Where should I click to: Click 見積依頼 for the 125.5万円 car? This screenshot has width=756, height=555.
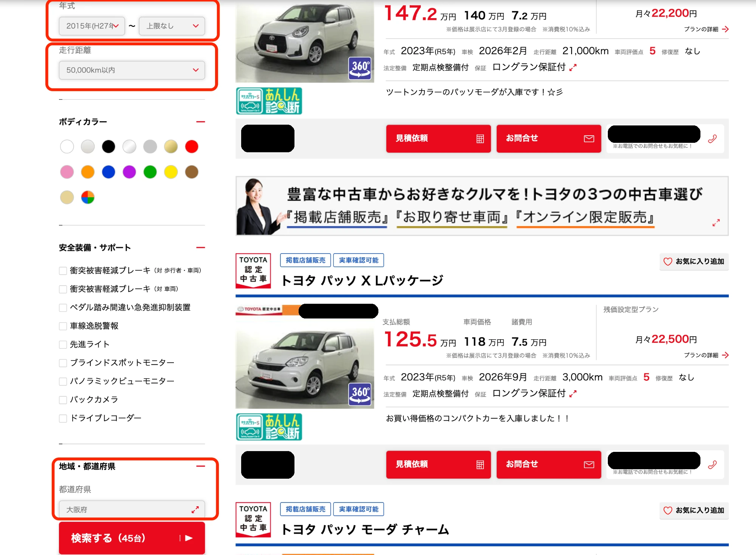pos(438,465)
